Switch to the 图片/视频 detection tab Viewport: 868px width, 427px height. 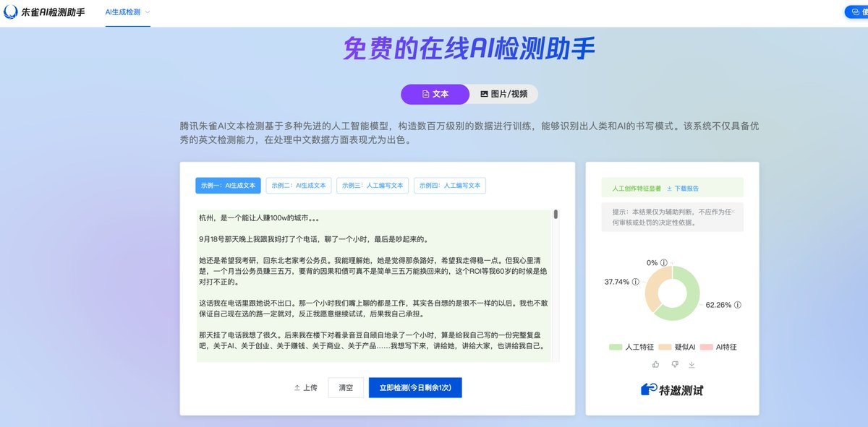[x=503, y=94]
